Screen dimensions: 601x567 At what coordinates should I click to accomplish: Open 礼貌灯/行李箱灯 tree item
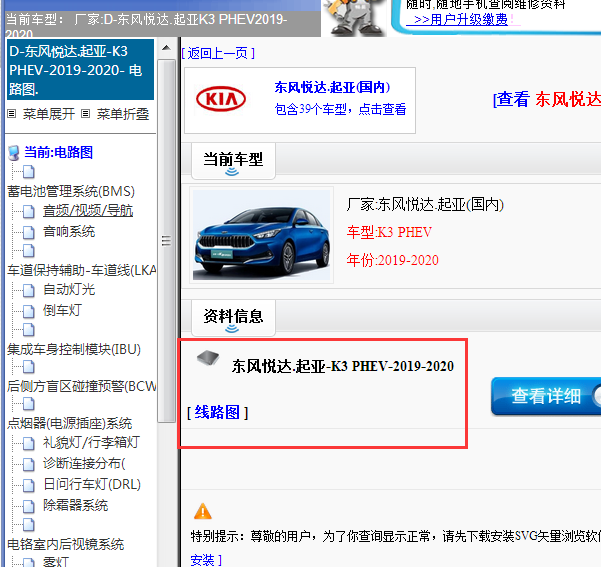pyautogui.click(x=91, y=442)
